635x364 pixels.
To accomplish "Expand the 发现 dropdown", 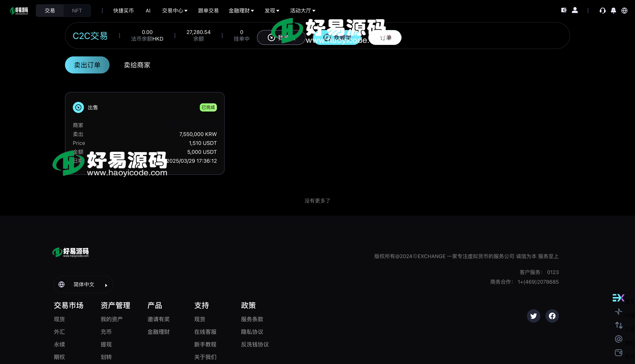I will 272,11.
